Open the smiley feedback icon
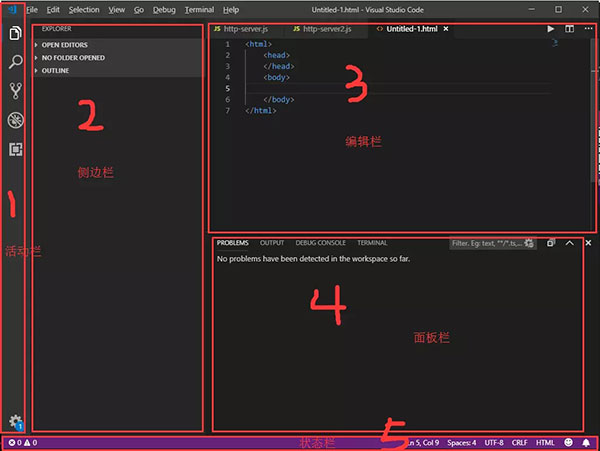This screenshot has width=600, height=451. pos(568,442)
